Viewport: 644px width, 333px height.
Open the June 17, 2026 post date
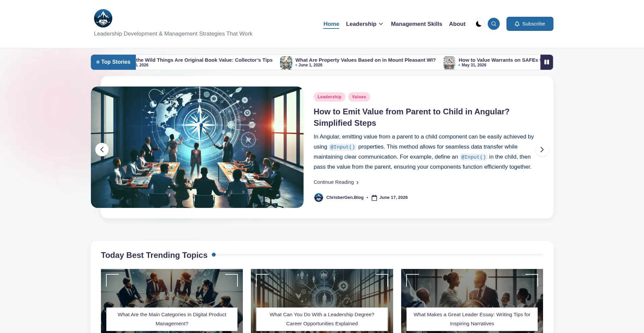click(393, 198)
